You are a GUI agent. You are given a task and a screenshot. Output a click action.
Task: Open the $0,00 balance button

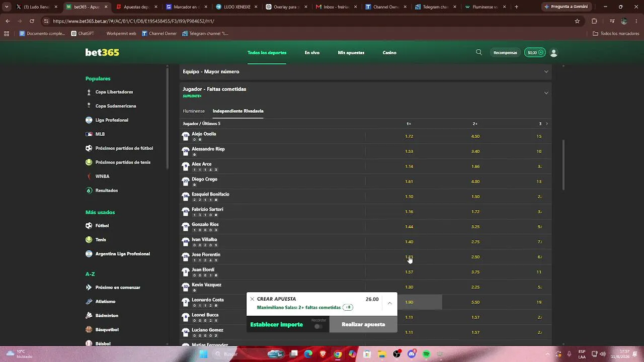(535, 52)
